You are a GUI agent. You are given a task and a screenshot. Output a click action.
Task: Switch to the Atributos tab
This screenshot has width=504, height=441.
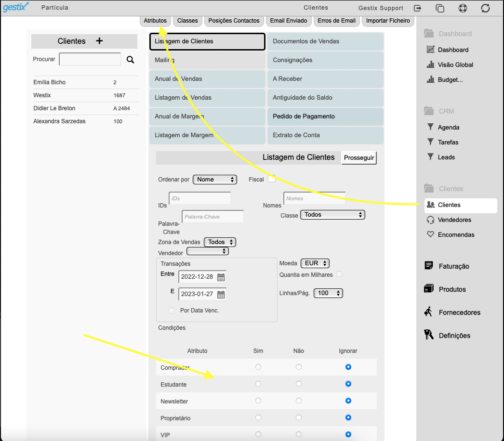pos(155,21)
